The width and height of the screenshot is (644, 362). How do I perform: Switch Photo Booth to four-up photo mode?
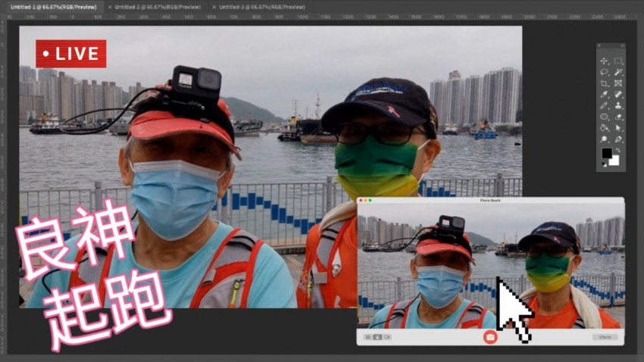[x=367, y=337]
